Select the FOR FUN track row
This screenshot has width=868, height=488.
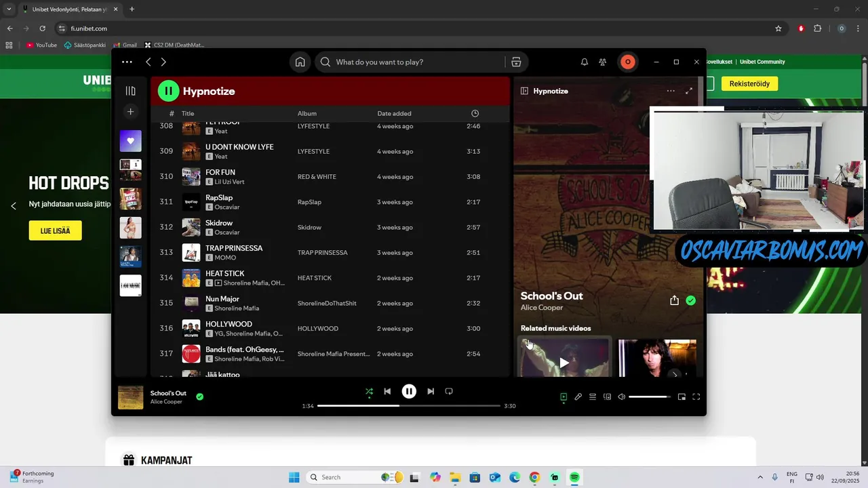click(330, 176)
